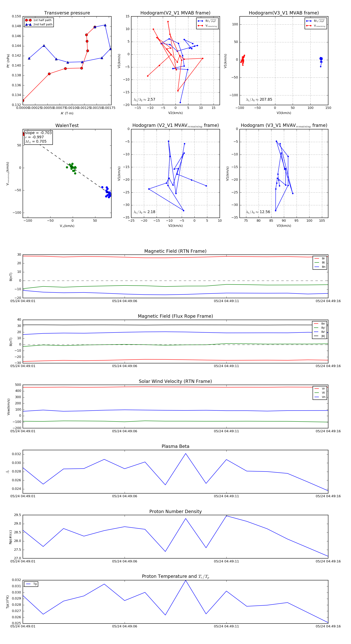
Task: Click the '05/24 04:49:16' tick under Solar Wind Velocity
Action: (328, 431)
